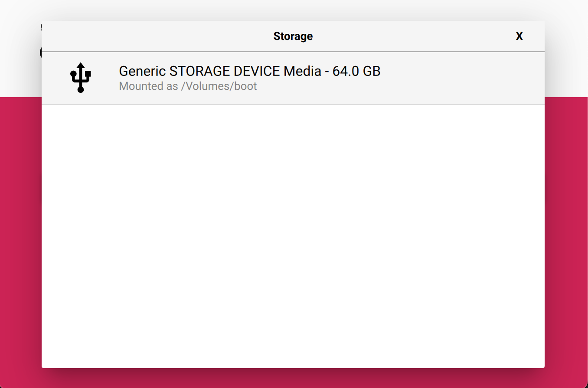
Task: Click the /Volumes/boot mount path
Action: tap(219, 86)
